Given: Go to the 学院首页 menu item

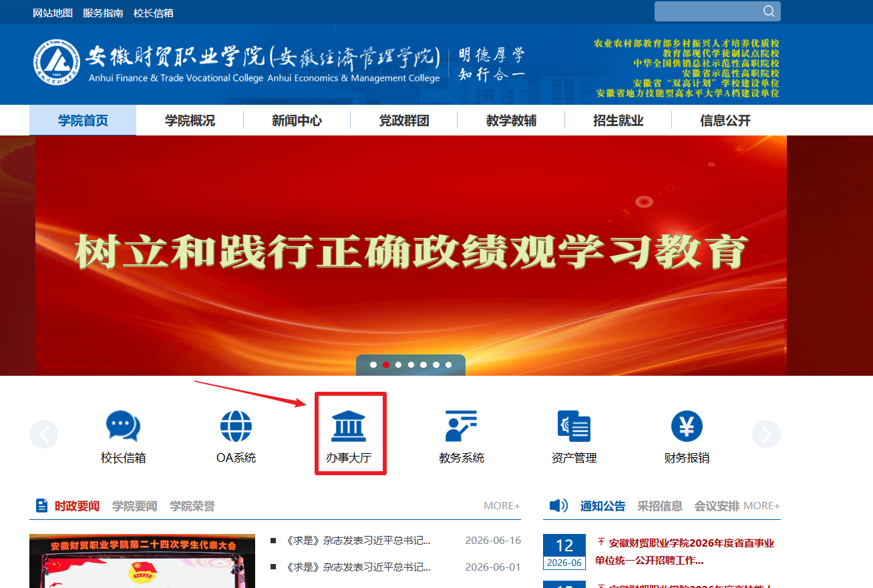Looking at the screenshot, I should [83, 121].
